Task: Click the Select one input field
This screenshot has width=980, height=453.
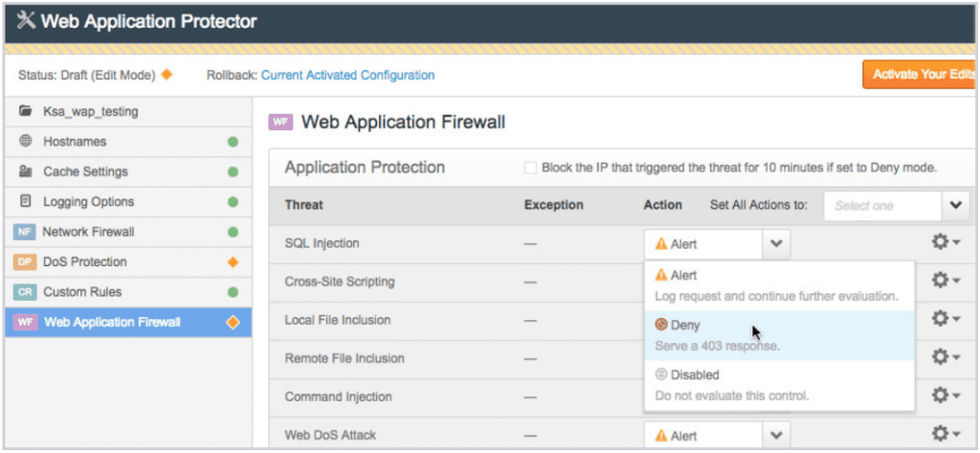Action: tap(882, 206)
